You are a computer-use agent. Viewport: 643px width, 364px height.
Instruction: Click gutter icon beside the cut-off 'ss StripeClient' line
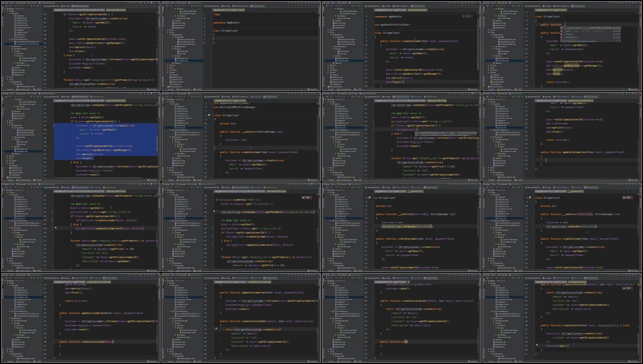click(369, 198)
